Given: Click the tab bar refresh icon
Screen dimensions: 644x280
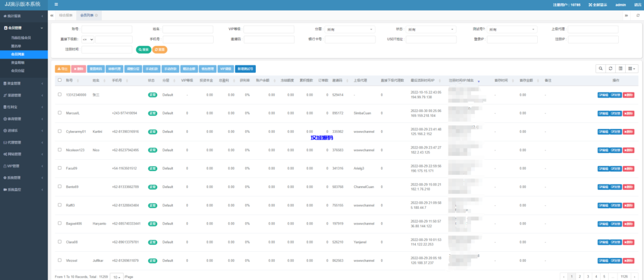Looking at the screenshot, I should (636, 15).
